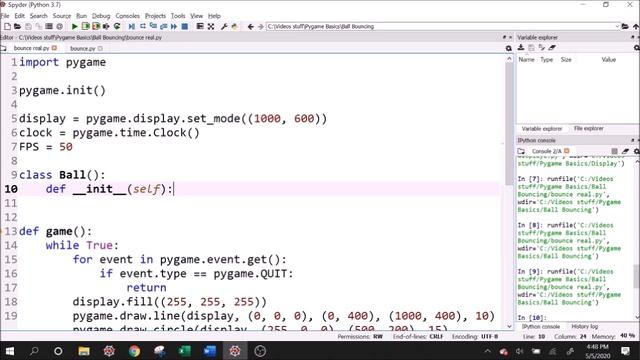This screenshot has height=360, width=640.
Task: Sort variables by Name column
Action: (x=526, y=60)
